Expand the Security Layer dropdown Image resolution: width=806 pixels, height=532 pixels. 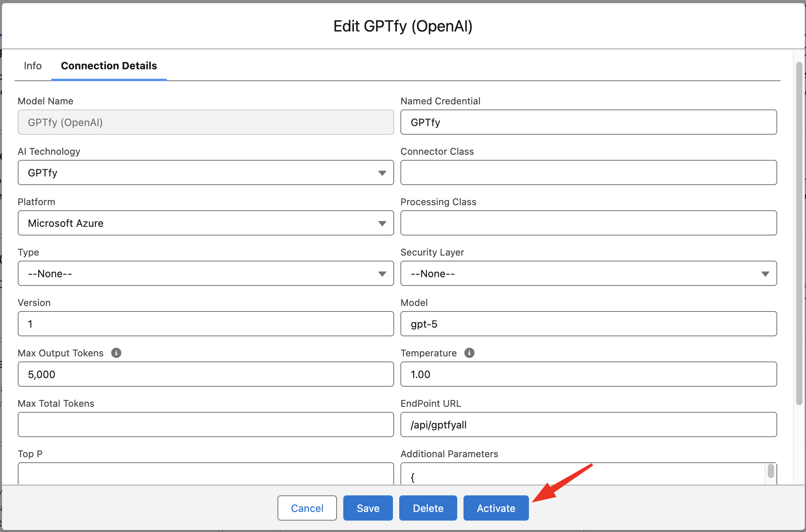pos(588,273)
